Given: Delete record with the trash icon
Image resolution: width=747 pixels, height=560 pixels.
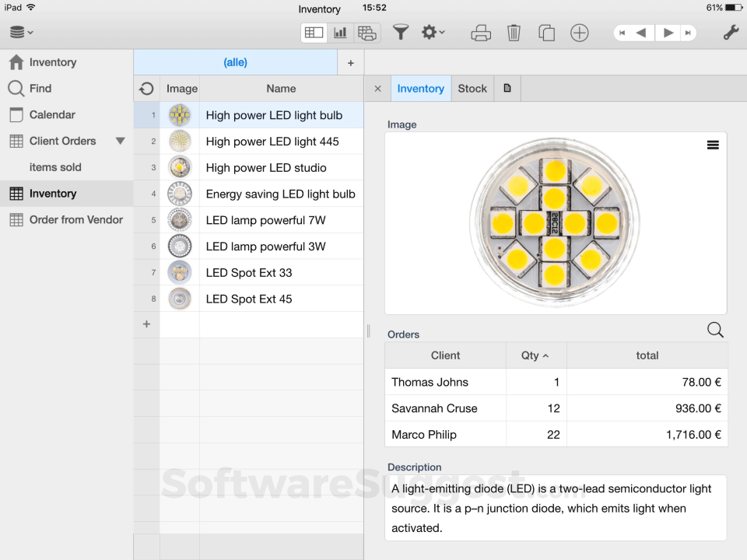Looking at the screenshot, I should (514, 33).
